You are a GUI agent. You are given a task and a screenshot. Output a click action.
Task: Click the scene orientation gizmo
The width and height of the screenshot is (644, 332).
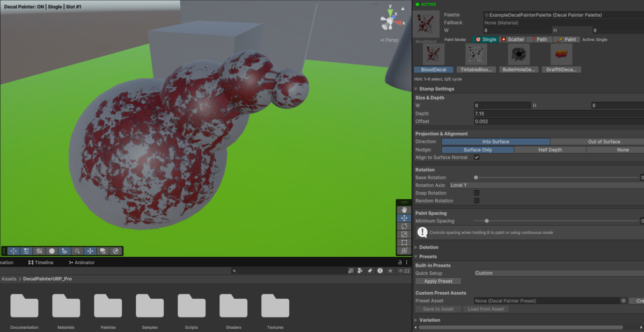coord(388,22)
